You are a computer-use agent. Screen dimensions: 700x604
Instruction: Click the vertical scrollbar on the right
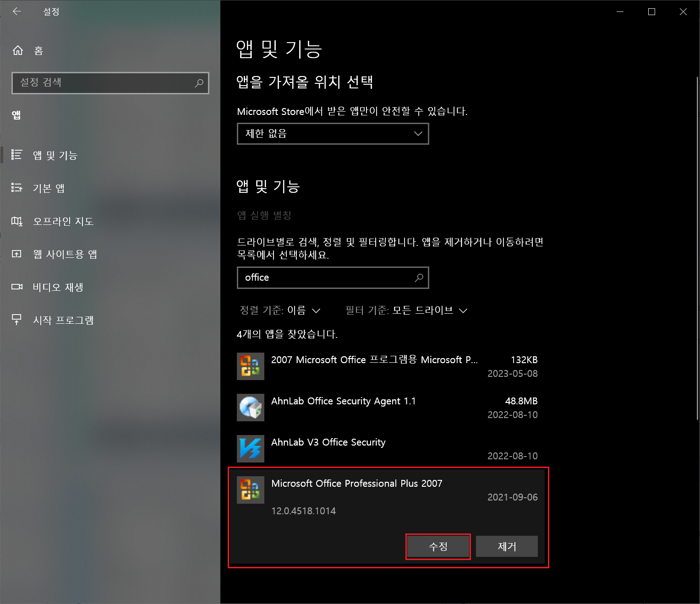tap(697, 247)
